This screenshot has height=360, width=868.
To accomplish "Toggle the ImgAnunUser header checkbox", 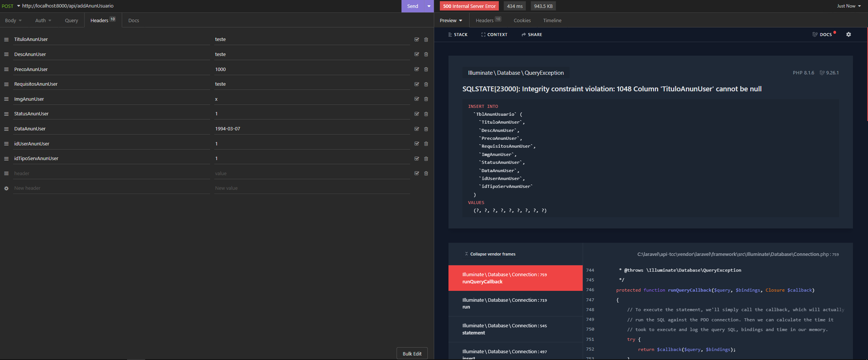I will coord(417,99).
